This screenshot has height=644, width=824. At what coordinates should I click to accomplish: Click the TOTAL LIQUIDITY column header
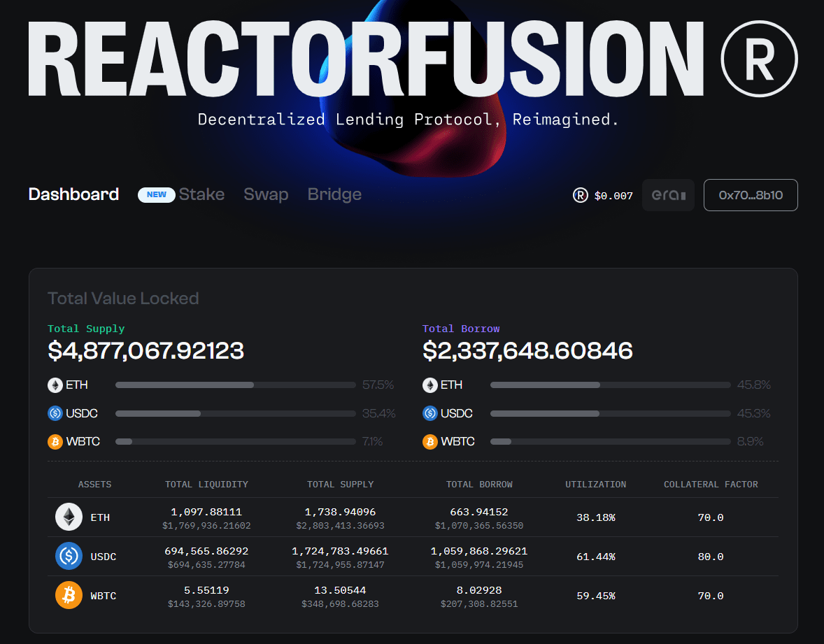tap(206, 485)
